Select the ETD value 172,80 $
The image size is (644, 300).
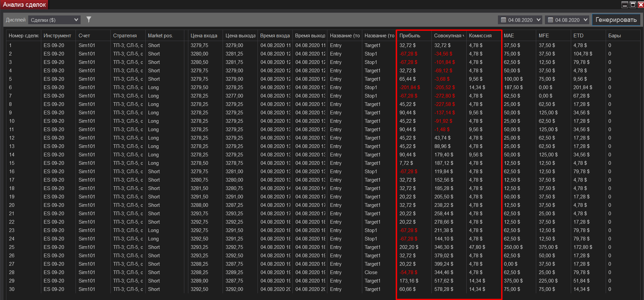[x=583, y=247]
